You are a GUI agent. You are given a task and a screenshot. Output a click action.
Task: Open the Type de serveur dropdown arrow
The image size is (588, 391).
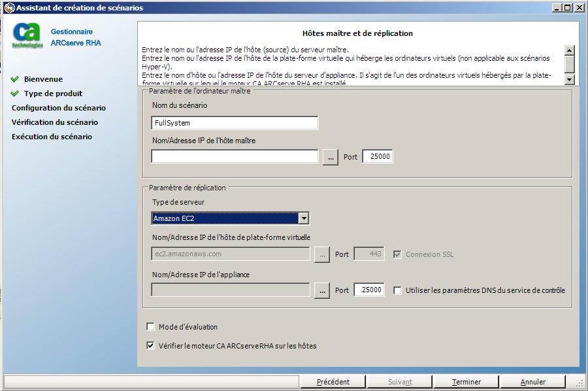click(x=304, y=218)
